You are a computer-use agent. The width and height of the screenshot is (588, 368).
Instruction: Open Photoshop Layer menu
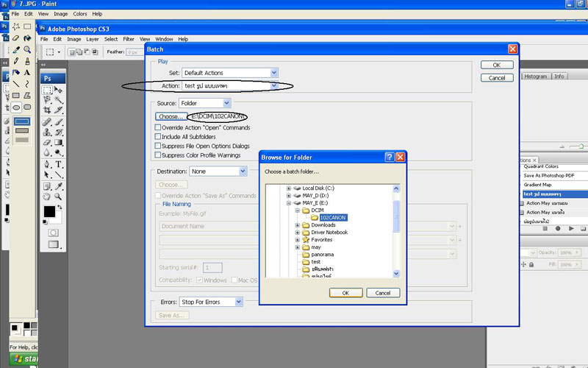(93, 39)
